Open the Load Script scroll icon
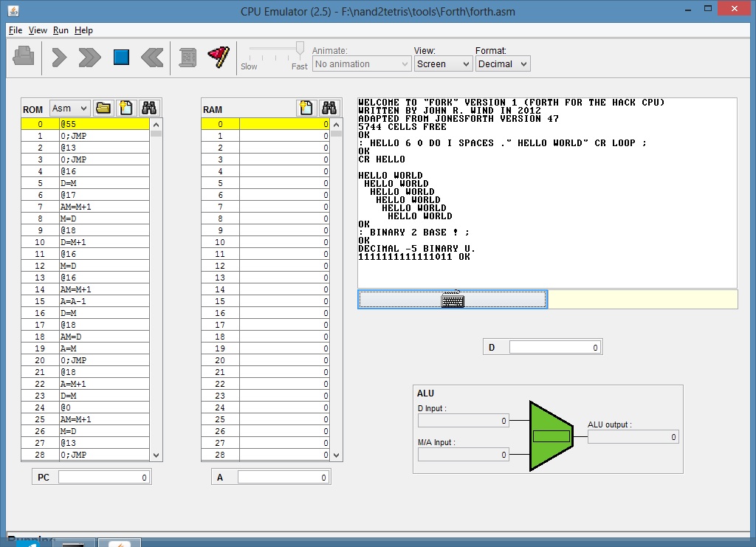 pos(188,58)
